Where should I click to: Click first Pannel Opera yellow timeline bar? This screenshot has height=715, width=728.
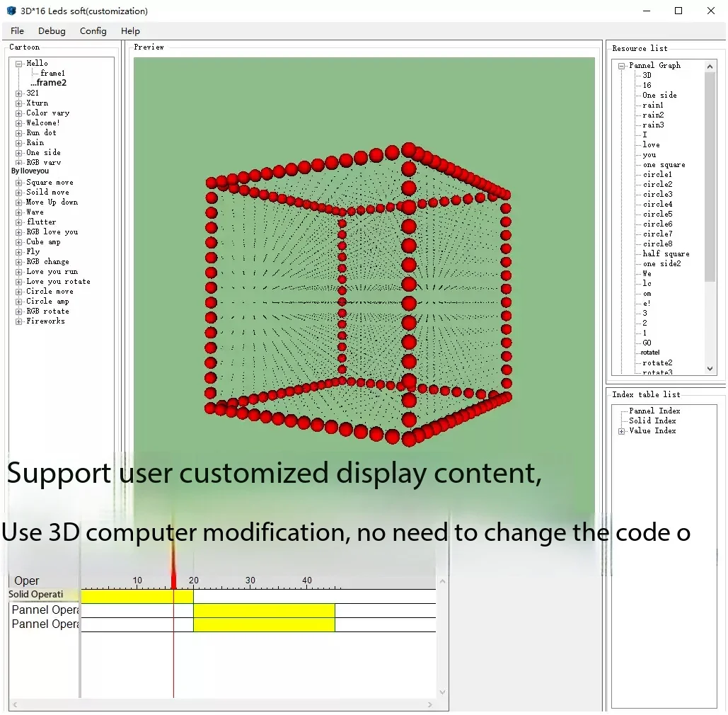pos(264,610)
